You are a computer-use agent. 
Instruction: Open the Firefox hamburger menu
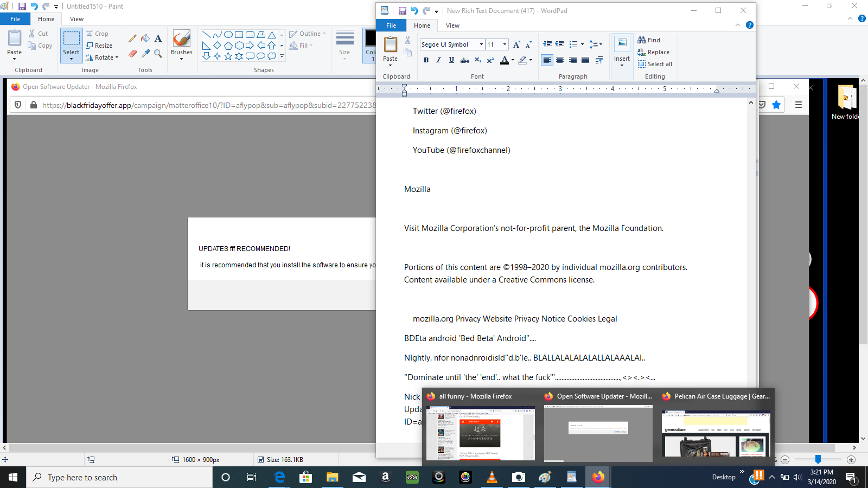tap(799, 105)
